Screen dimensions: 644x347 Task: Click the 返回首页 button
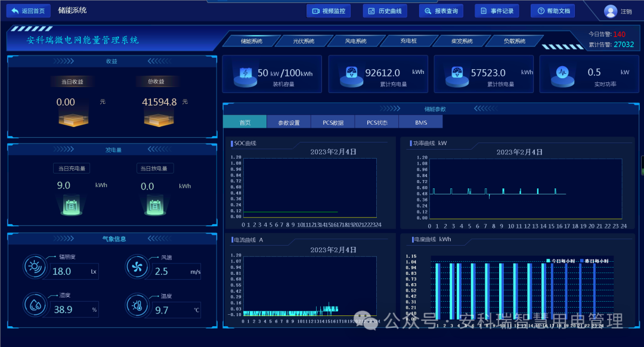(28, 10)
